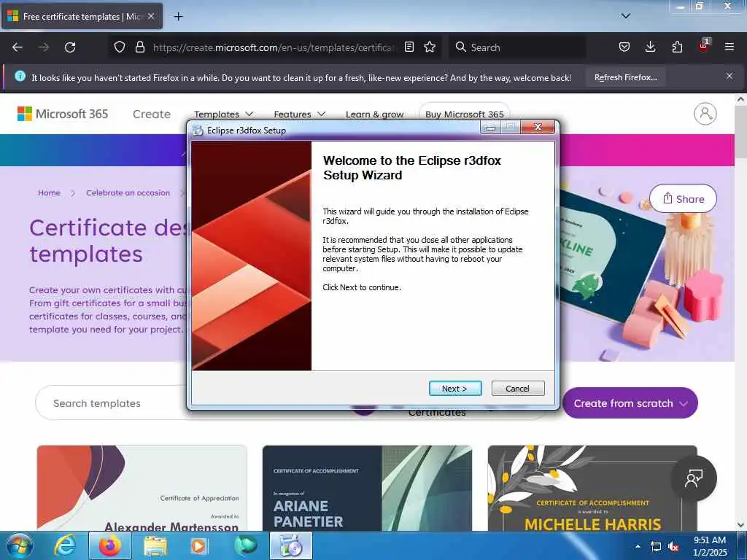Screen dimensions: 747x560
Task: Open the Learn & grow menu item
Action: pos(374,114)
